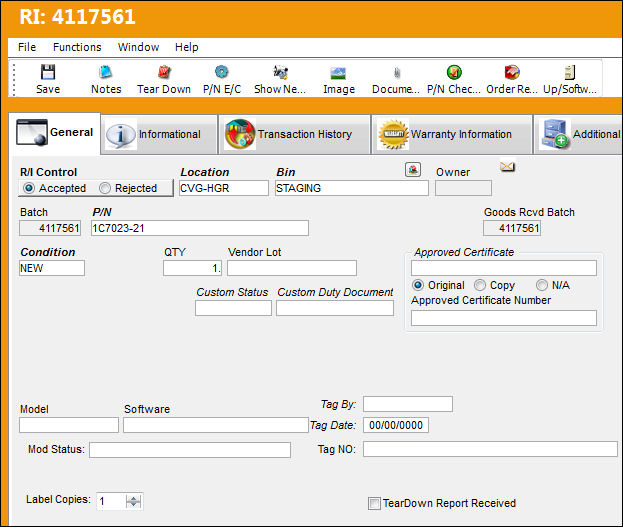Switch to the Warranty Information tab
Screen dimensions: 623x527
click(x=452, y=134)
